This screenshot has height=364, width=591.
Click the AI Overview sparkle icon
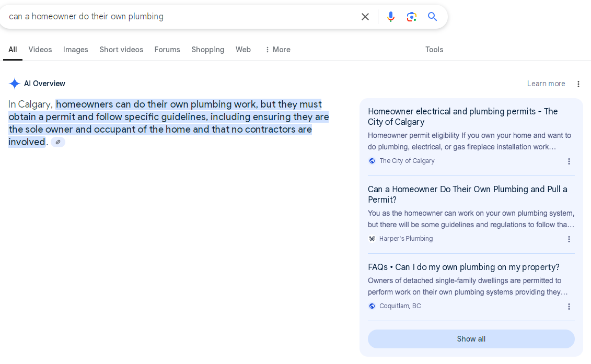click(15, 84)
